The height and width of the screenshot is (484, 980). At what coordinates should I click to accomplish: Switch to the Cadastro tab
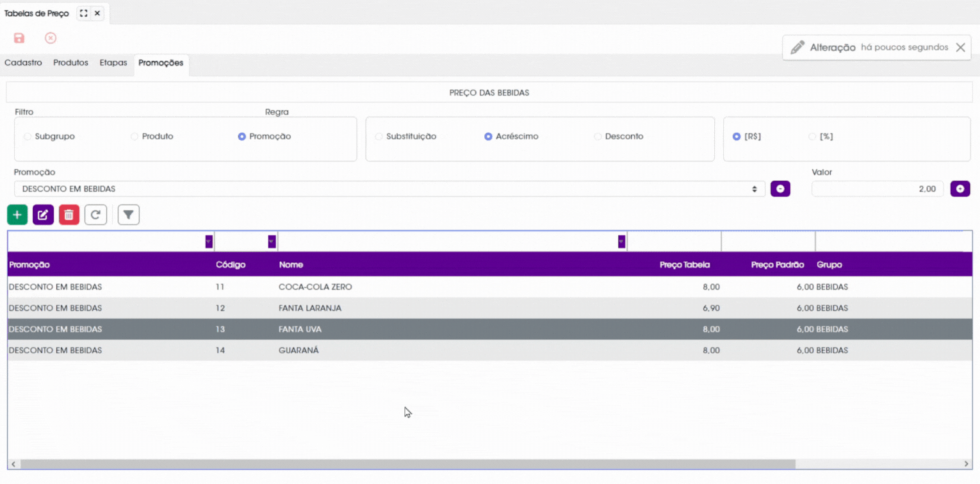point(23,63)
